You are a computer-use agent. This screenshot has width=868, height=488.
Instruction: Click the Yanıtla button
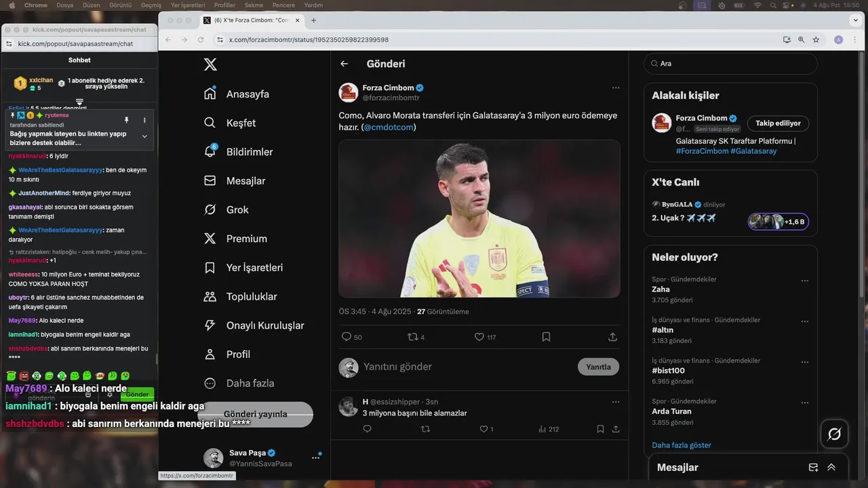pos(598,367)
